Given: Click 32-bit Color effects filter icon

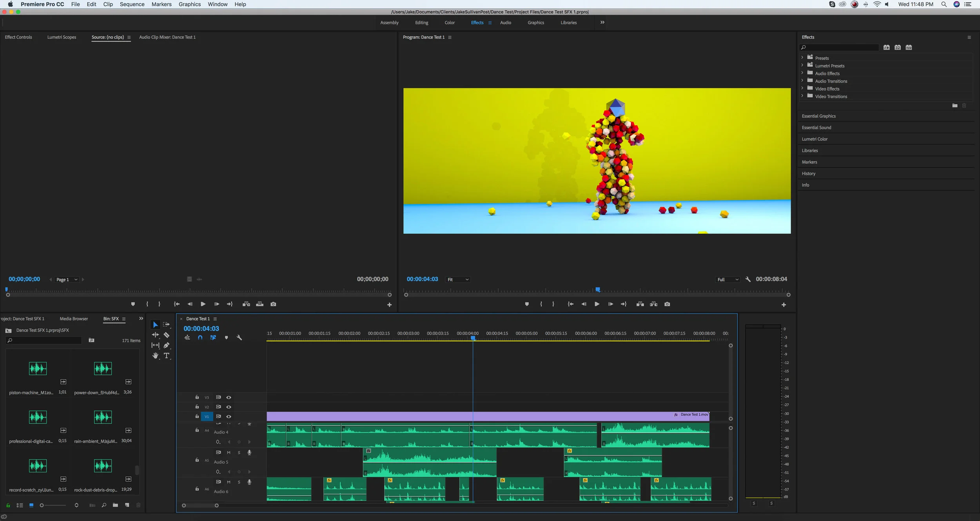Looking at the screenshot, I should pos(898,47).
